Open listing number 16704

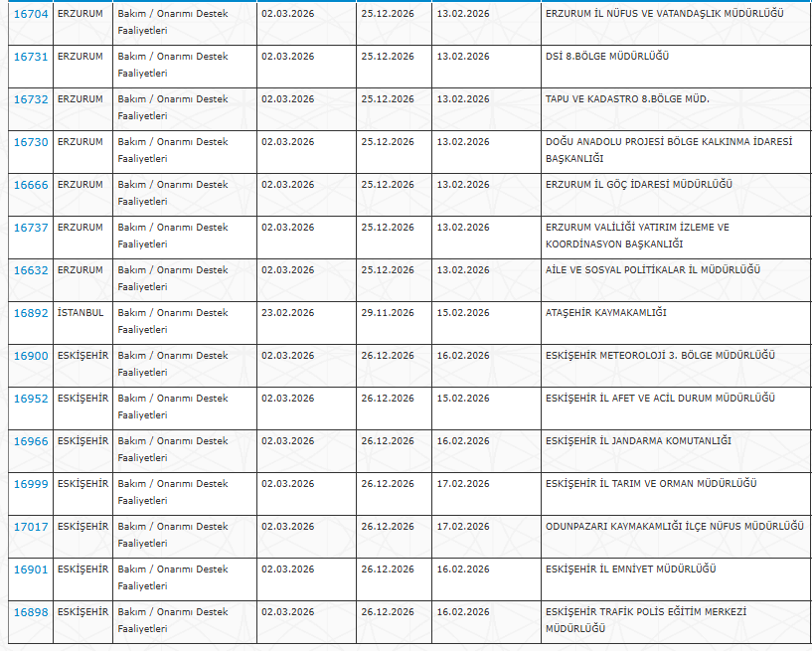[x=30, y=14]
